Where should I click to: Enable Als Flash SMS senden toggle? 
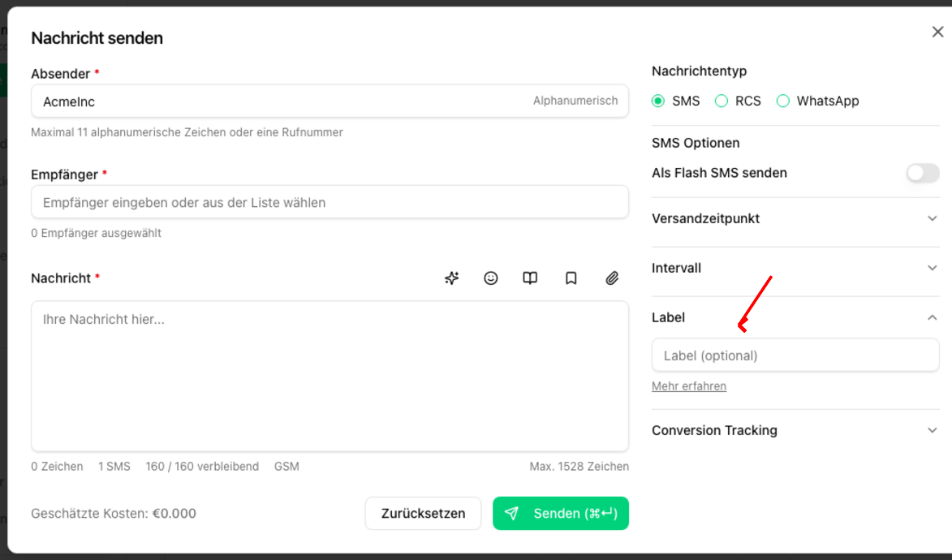[922, 173]
